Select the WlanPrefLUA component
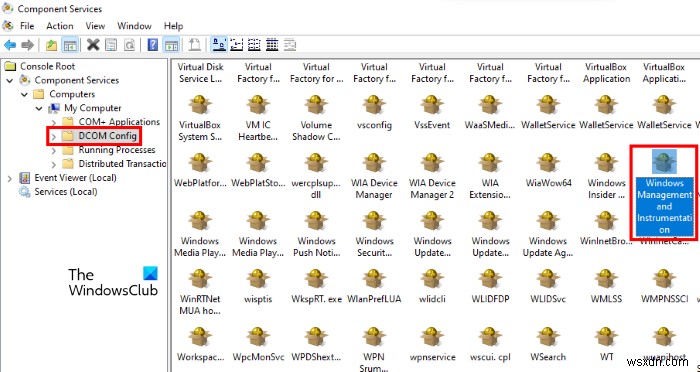Image resolution: width=700 pixels, height=372 pixels. (374, 286)
